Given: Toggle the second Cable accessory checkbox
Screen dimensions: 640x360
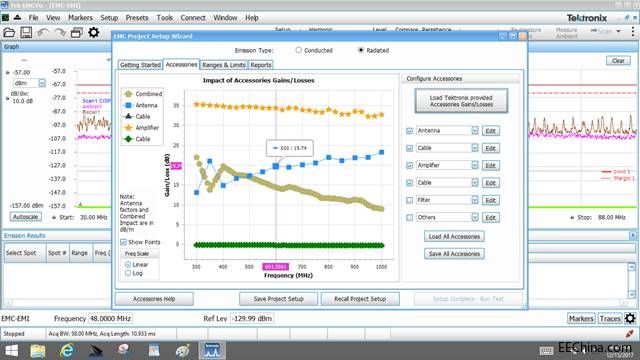Looking at the screenshot, I should point(409,183).
